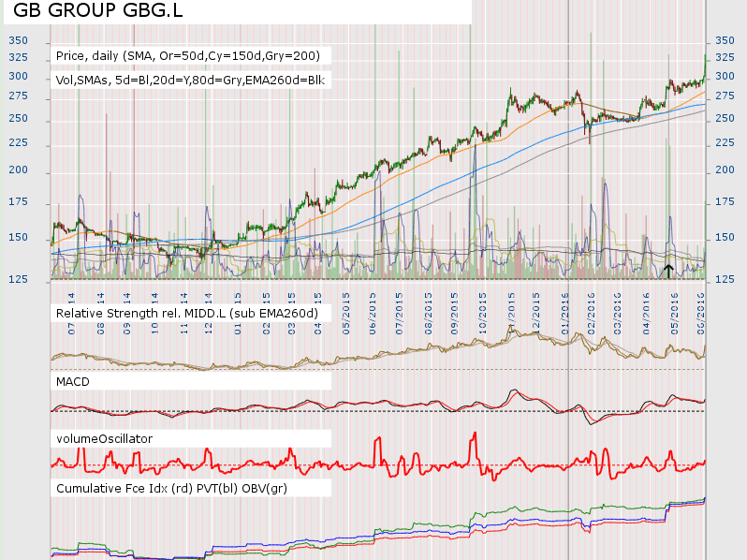The image size is (747, 560).
Task: Click 300 on the left price axis
Action: coord(18,76)
